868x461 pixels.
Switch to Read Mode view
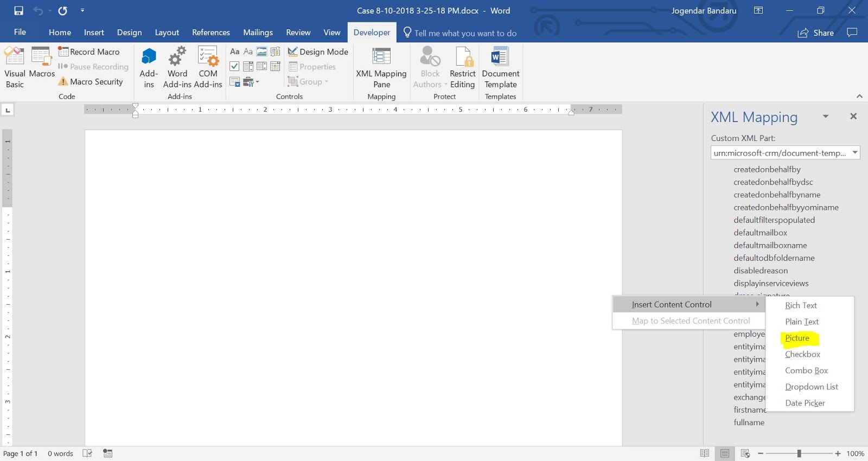(705, 453)
